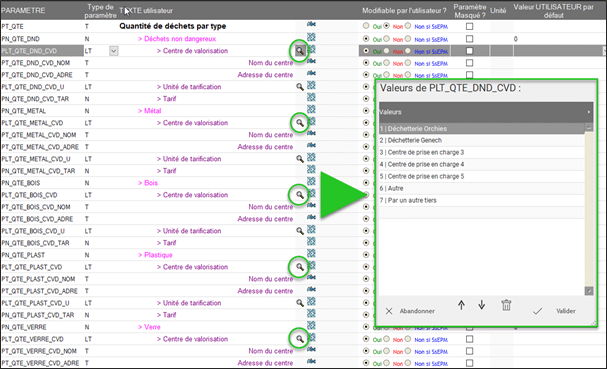607x369 pixels.
Task: Select Non radio on PT_QTE_DND_CVD_NOM row
Action: pyautogui.click(x=386, y=63)
